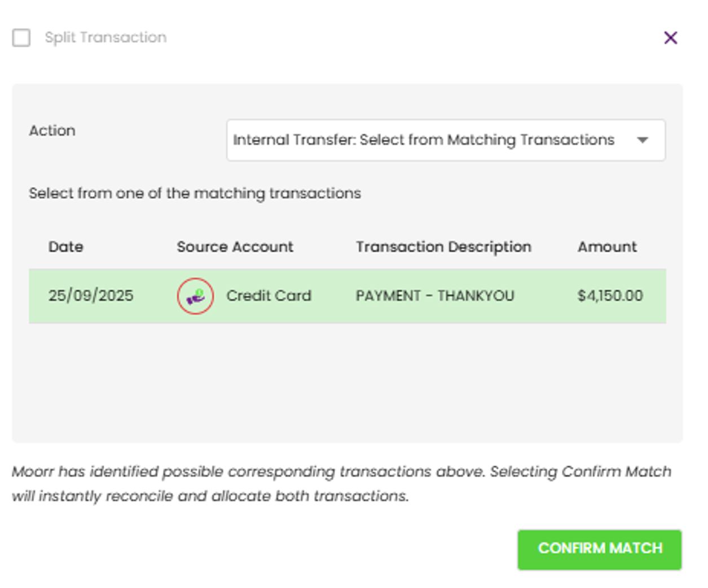Select the Credit Card source account name
Viewport: 708px width, 588px height.
(x=269, y=296)
